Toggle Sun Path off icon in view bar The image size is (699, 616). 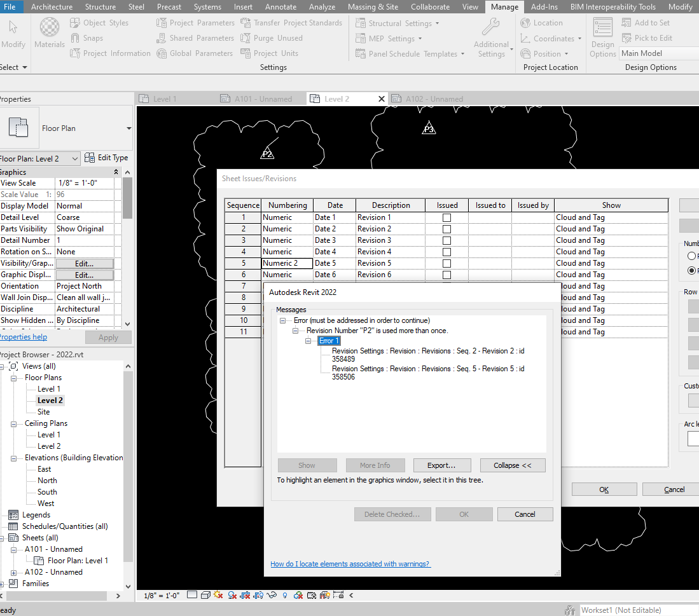pos(217,596)
